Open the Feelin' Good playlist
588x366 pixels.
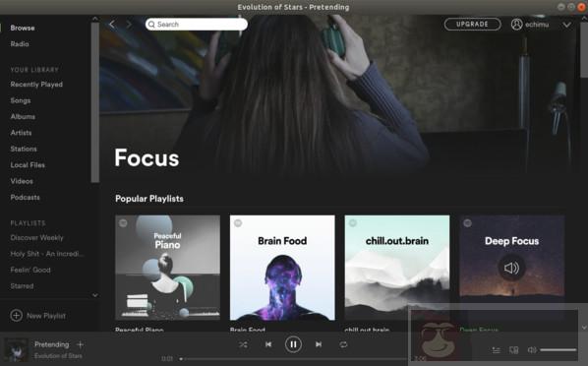pos(30,270)
